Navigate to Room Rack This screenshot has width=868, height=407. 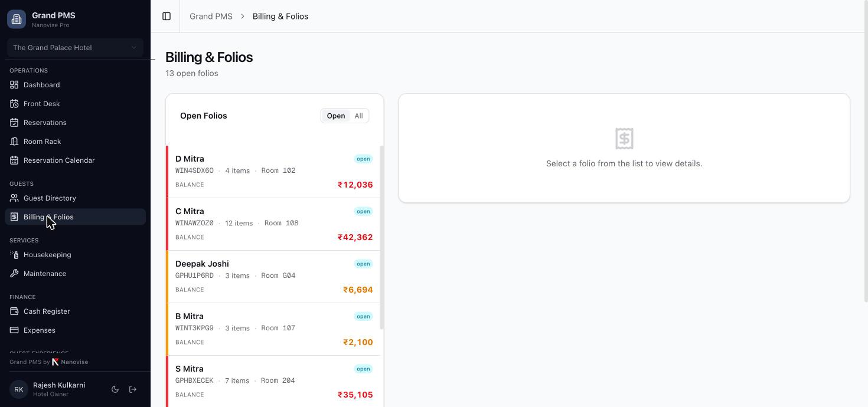click(75, 142)
